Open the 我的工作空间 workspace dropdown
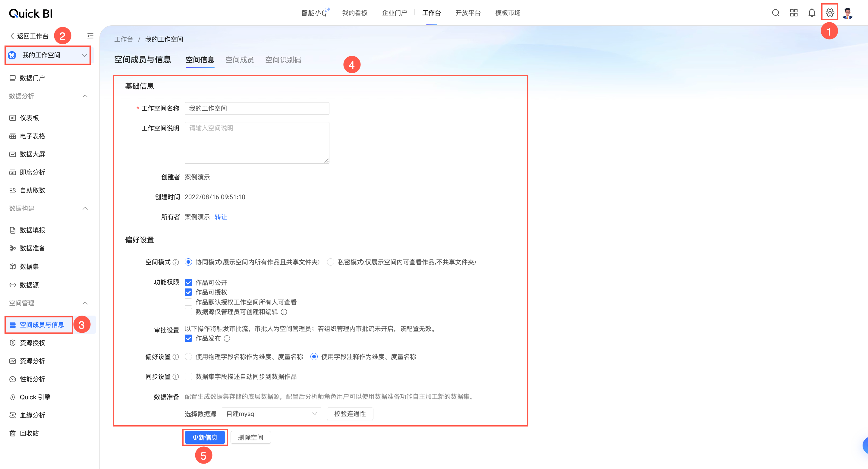The height and width of the screenshot is (469, 868). (x=48, y=55)
